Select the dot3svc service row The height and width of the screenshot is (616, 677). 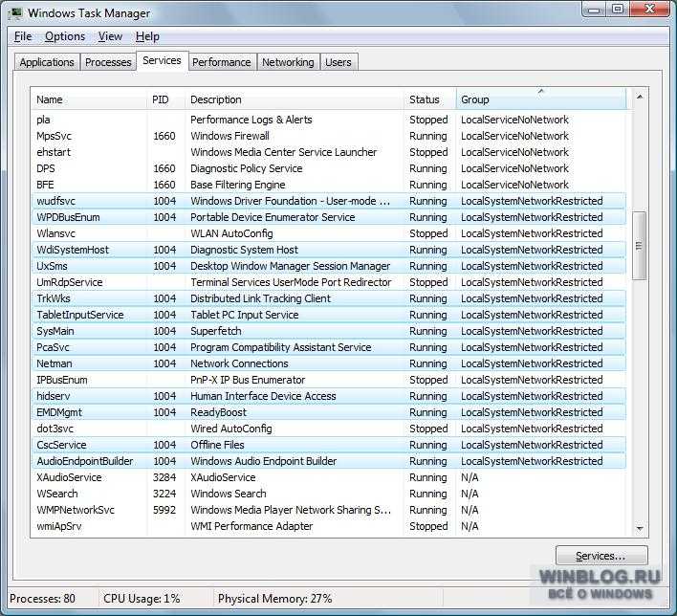pos(328,429)
